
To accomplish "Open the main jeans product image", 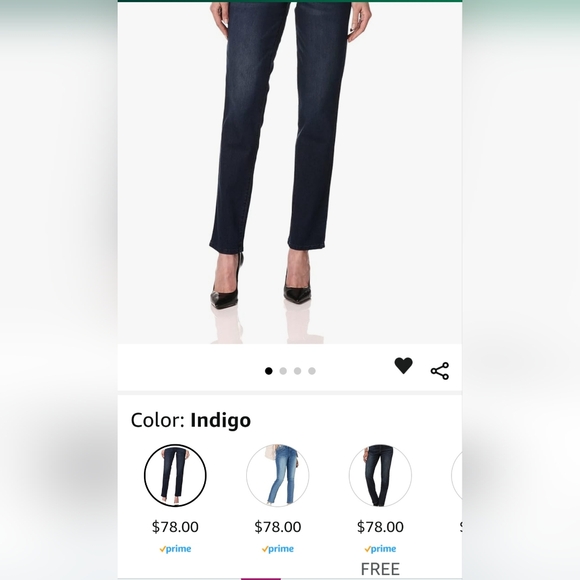I will tap(290, 173).
